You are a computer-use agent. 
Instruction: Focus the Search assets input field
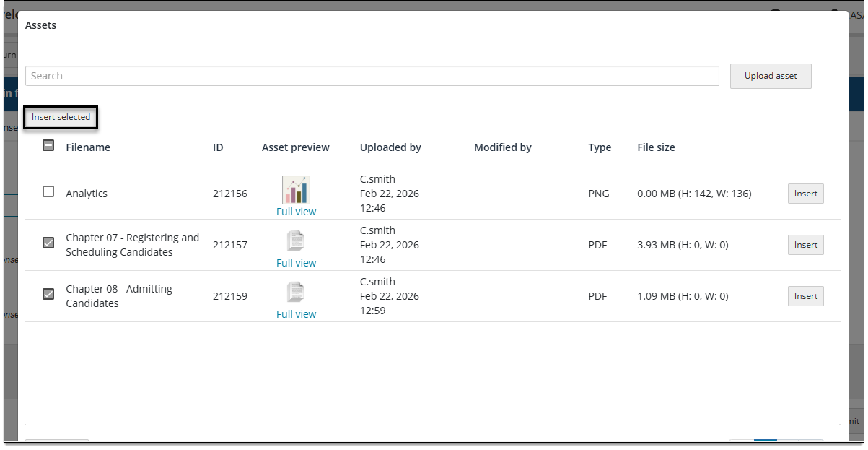[372, 76]
